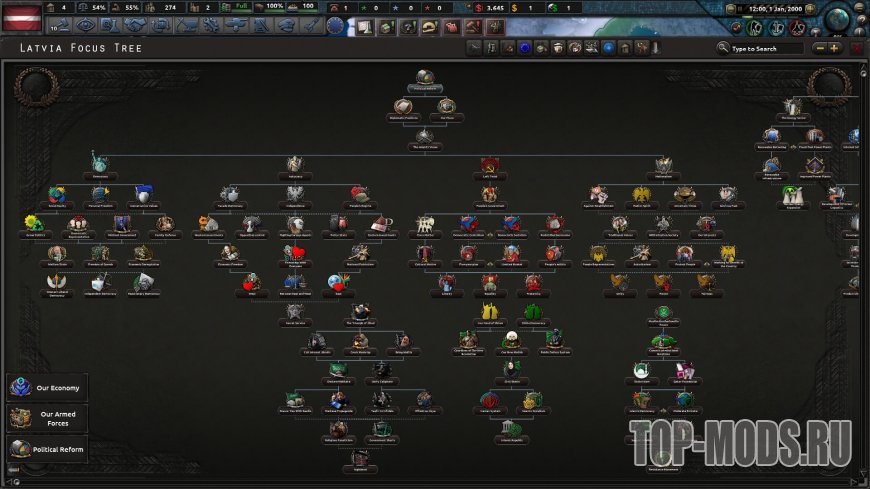Close the focus tree with red X

[x=857, y=48]
